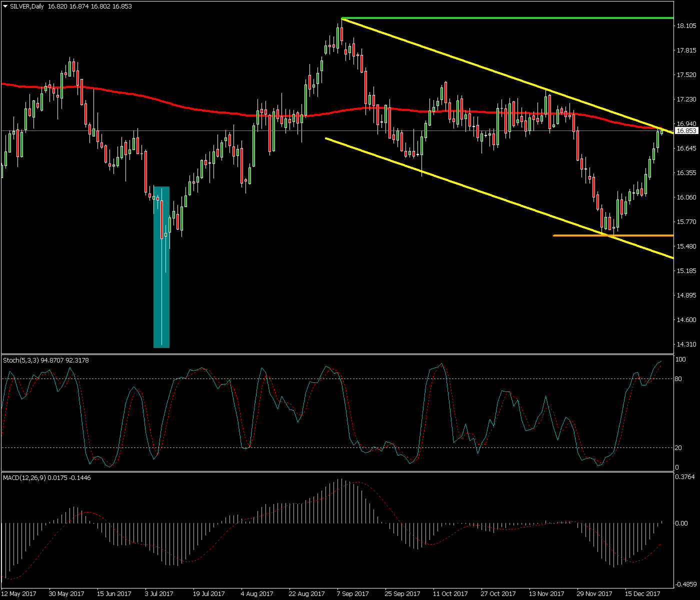Click the 11 Oct 2017 date label
The image size is (700, 600).
(449, 593)
